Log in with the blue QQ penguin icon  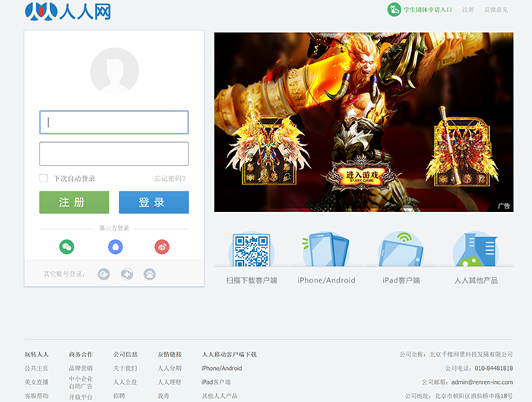coord(116,247)
